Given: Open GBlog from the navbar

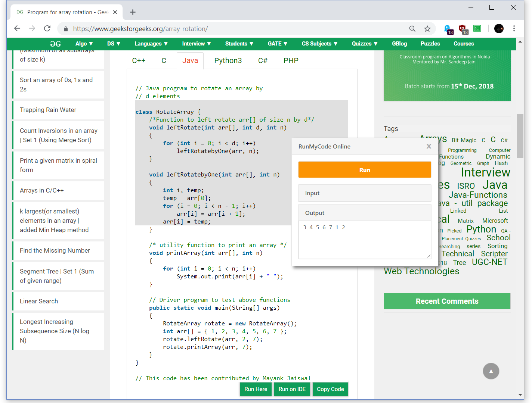Looking at the screenshot, I should [x=399, y=44].
